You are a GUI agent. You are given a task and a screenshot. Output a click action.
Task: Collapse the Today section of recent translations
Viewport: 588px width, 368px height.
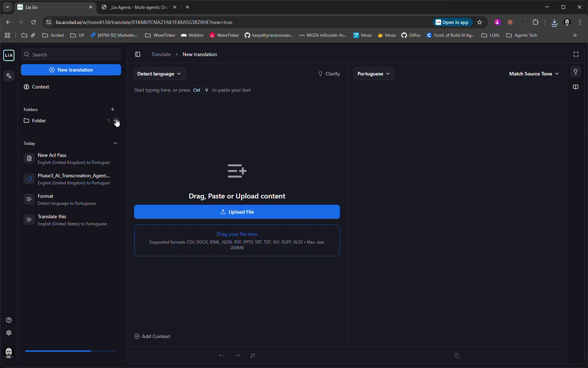115,143
